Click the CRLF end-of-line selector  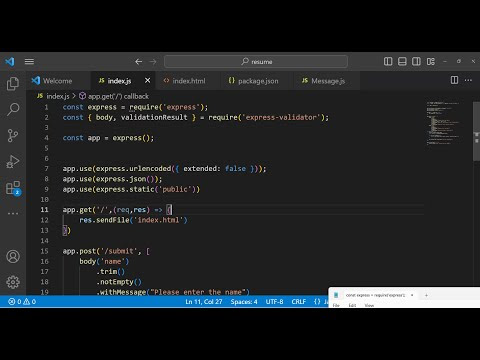pos(299,302)
